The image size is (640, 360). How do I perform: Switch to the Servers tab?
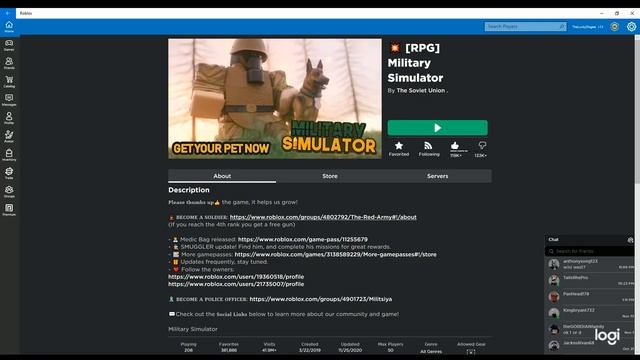pos(438,176)
